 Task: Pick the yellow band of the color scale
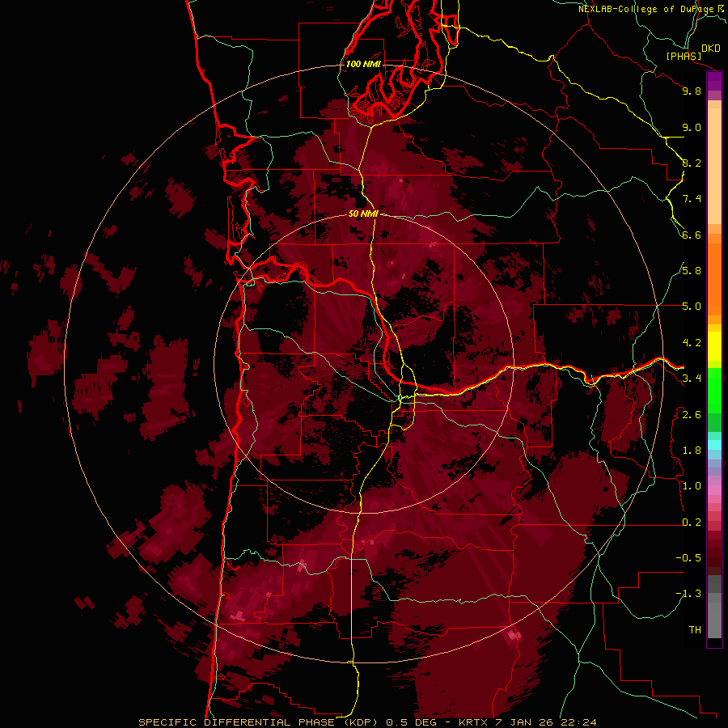(x=714, y=346)
